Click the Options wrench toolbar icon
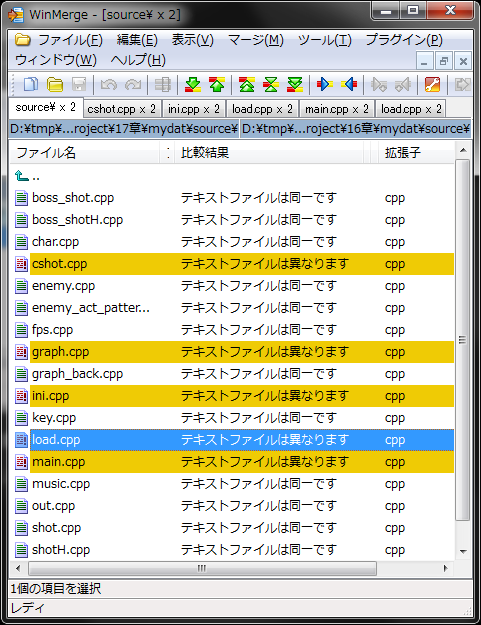 click(432, 84)
